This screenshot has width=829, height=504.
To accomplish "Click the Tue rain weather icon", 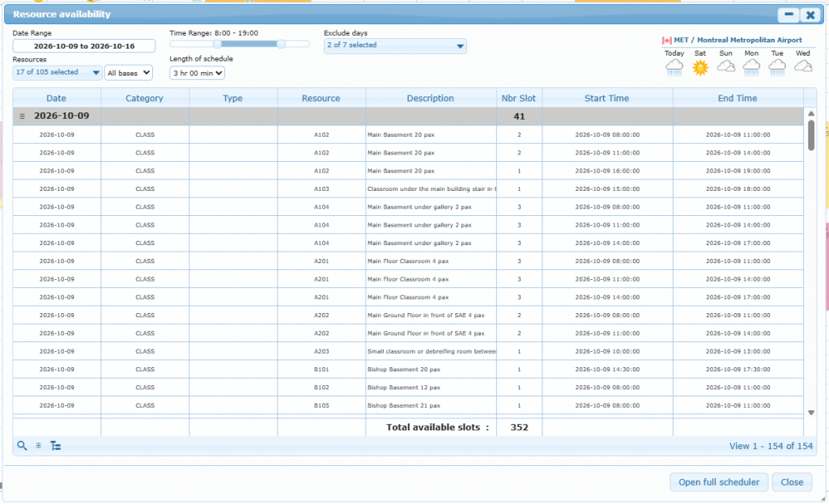I will click(x=777, y=67).
